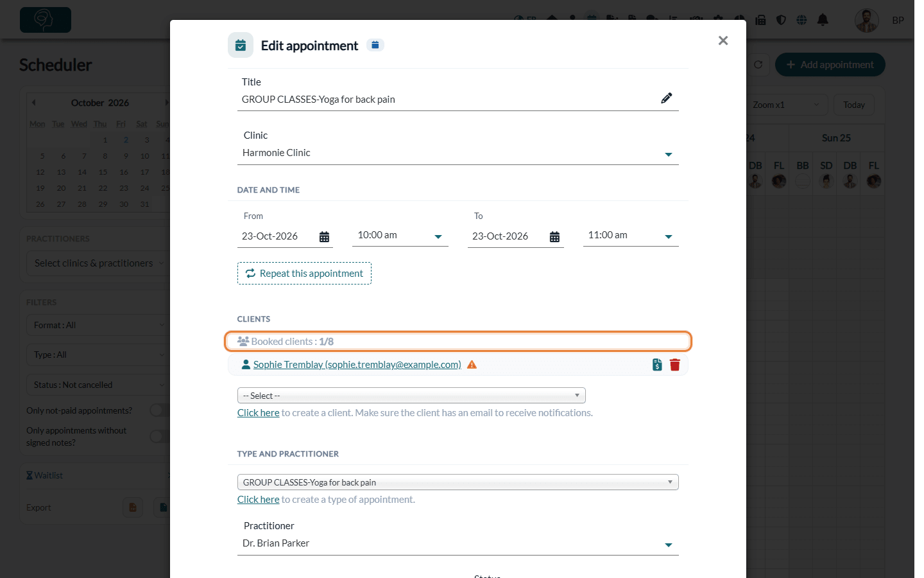
Task: Click the 'Click here' link to create a client
Action: pos(259,413)
